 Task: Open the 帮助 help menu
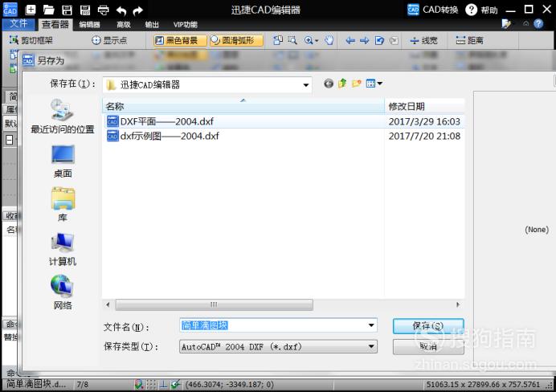coord(481,10)
